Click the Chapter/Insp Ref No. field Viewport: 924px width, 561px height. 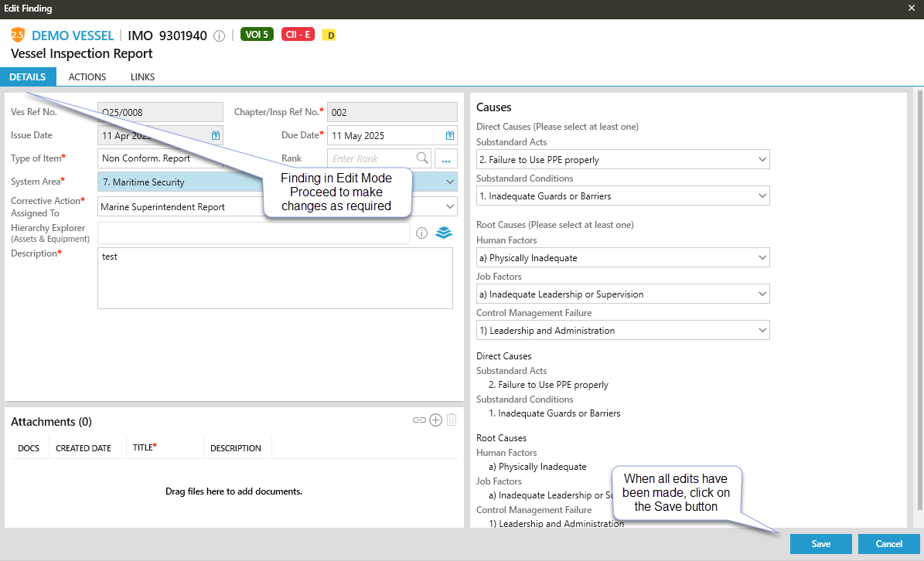click(392, 112)
